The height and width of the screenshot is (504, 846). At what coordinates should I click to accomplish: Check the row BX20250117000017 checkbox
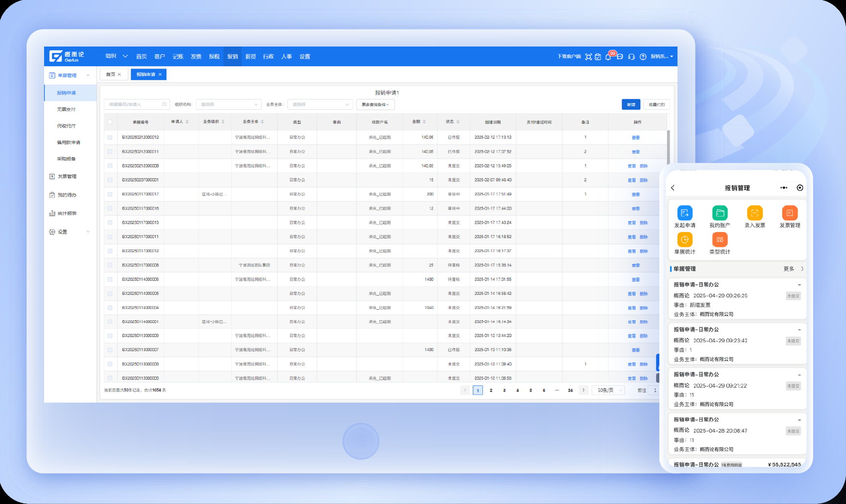[110, 194]
